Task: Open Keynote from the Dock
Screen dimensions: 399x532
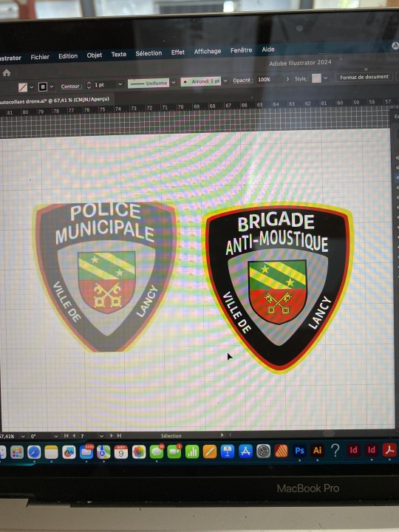Action: click(228, 452)
